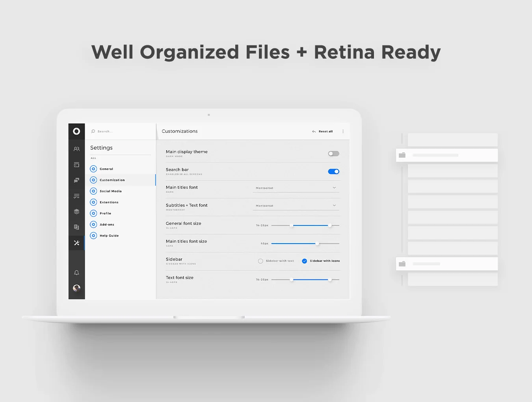Select the Sidebar with text radio option
Image resolution: width=532 pixels, height=402 pixels.
pyautogui.click(x=260, y=261)
